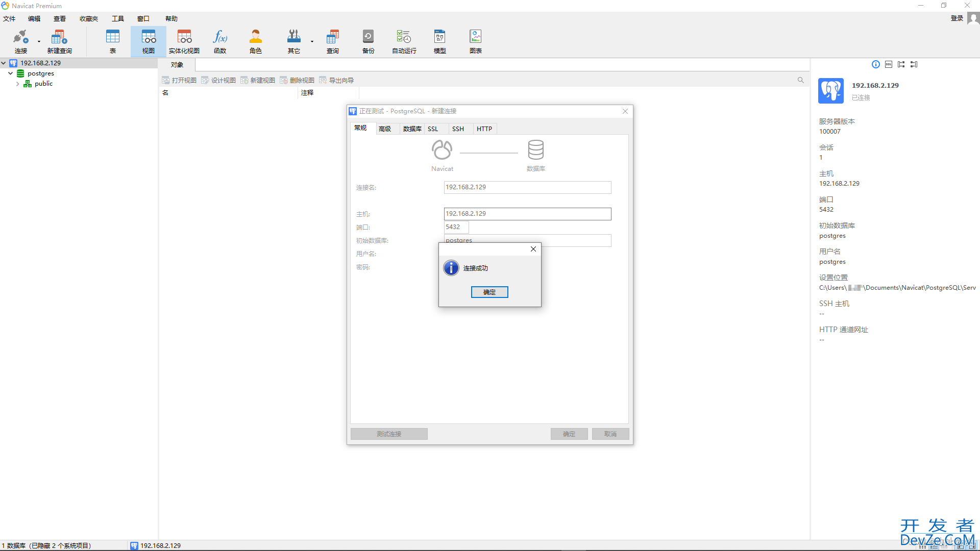Open the 实体化视图 (Materialized View) icon
This screenshot has height=551, width=980.
coord(184,41)
